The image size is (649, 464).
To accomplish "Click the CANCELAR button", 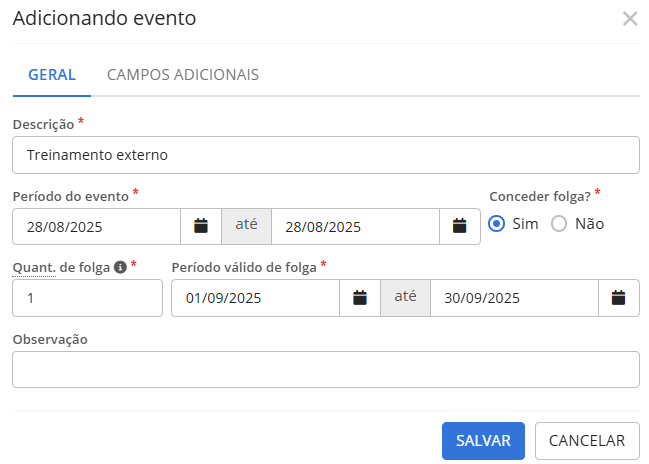I will 587,441.
